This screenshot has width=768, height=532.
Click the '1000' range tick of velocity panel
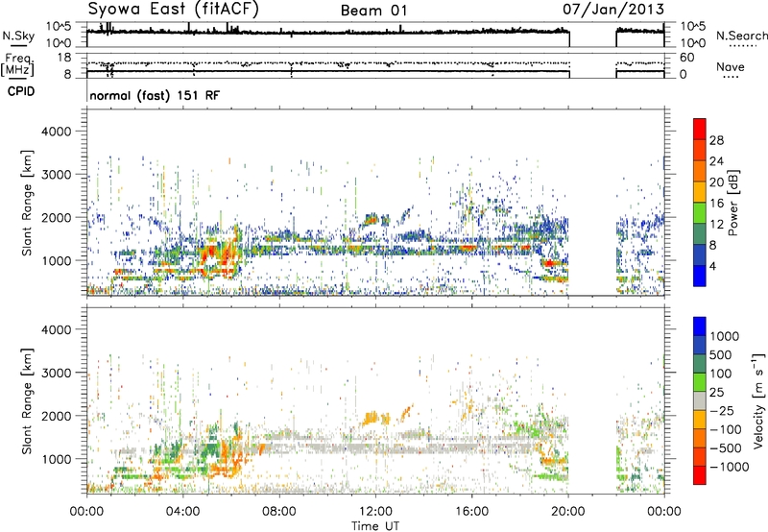coord(58,459)
